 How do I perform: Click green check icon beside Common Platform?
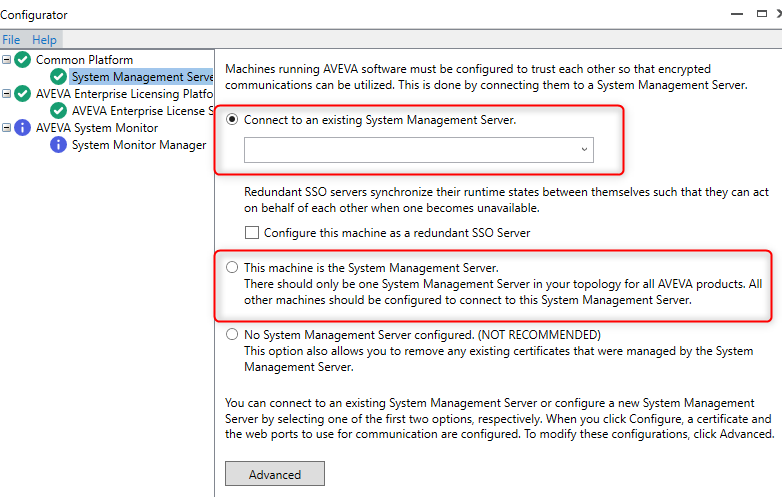(22, 60)
